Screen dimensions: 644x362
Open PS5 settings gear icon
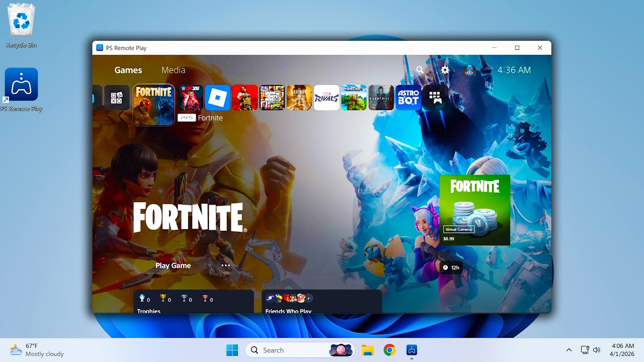(445, 70)
